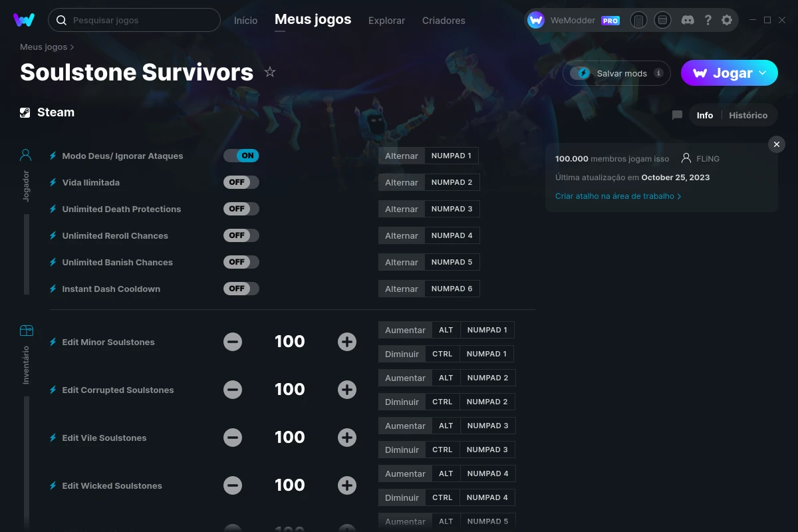
Task: Click the Steam platform icon
Action: click(x=25, y=112)
